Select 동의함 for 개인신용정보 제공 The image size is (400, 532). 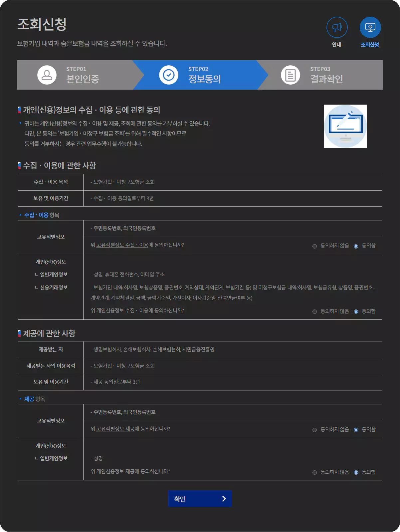[356, 473]
